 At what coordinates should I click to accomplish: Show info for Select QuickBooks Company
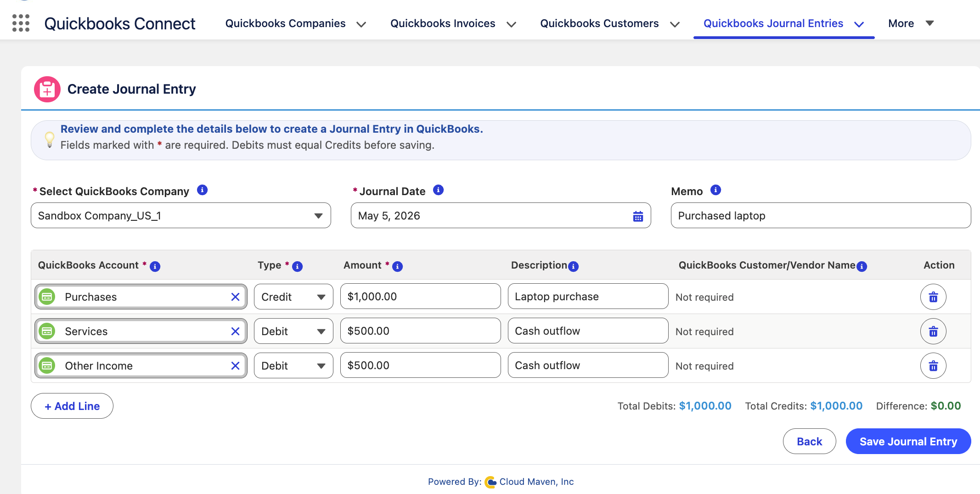[x=203, y=190]
